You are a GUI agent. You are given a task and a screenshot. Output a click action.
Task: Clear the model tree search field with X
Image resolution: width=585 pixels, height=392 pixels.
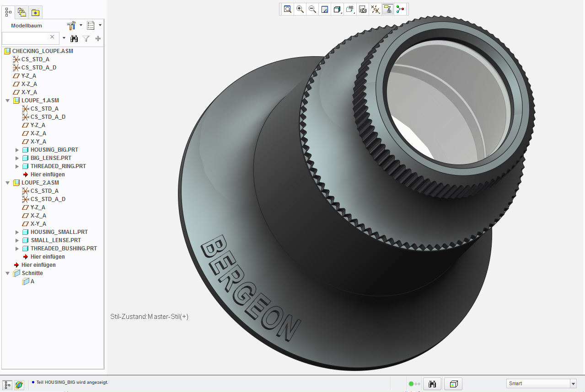[52, 37]
